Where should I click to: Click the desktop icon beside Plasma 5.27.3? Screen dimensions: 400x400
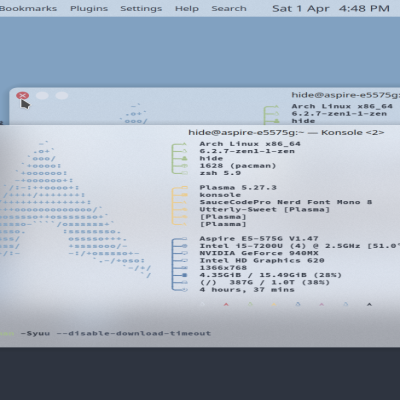184,188
